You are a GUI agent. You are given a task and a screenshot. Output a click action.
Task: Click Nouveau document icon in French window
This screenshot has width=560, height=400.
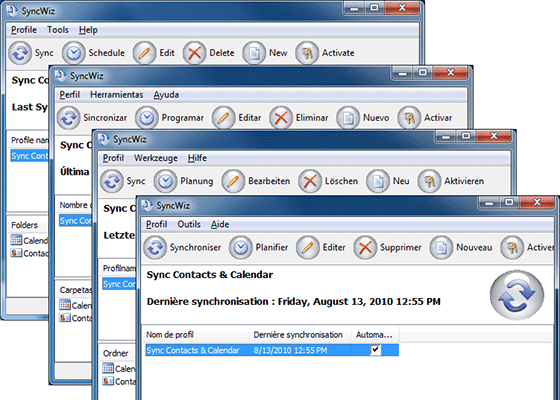(x=441, y=248)
